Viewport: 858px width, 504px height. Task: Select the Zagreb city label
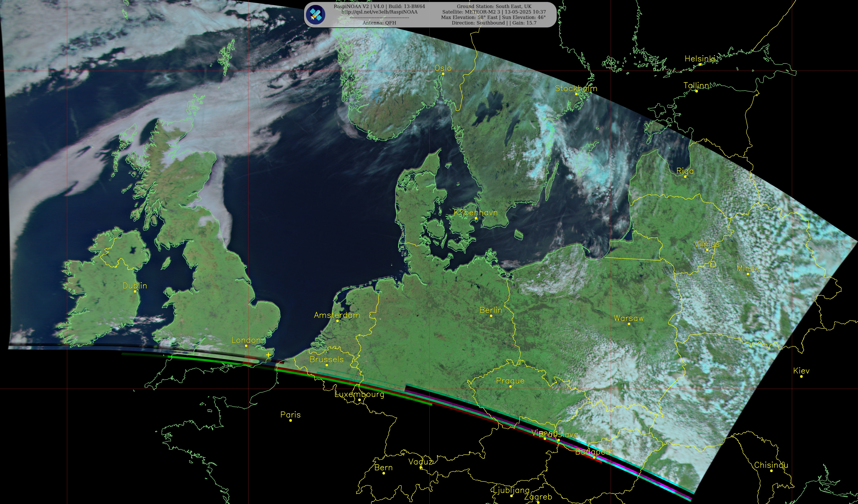[538, 497]
